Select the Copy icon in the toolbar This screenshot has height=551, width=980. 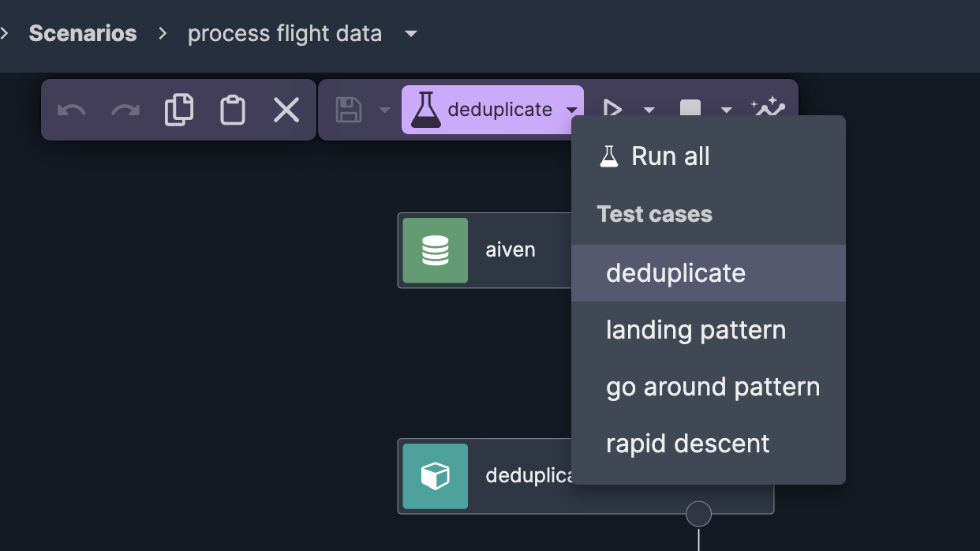click(x=178, y=110)
